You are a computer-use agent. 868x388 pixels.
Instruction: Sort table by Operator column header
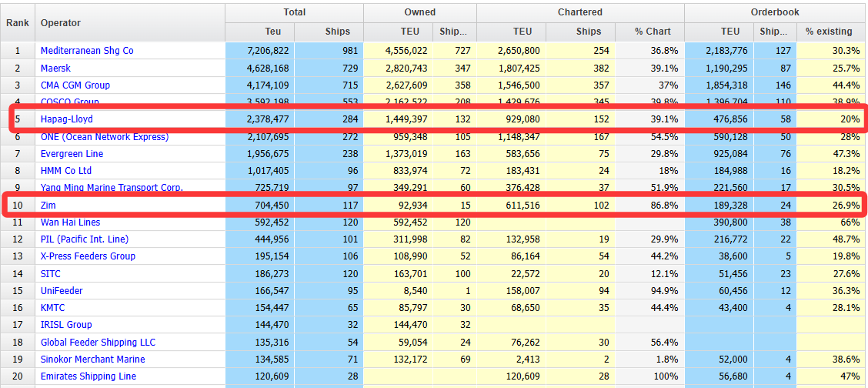tap(60, 23)
